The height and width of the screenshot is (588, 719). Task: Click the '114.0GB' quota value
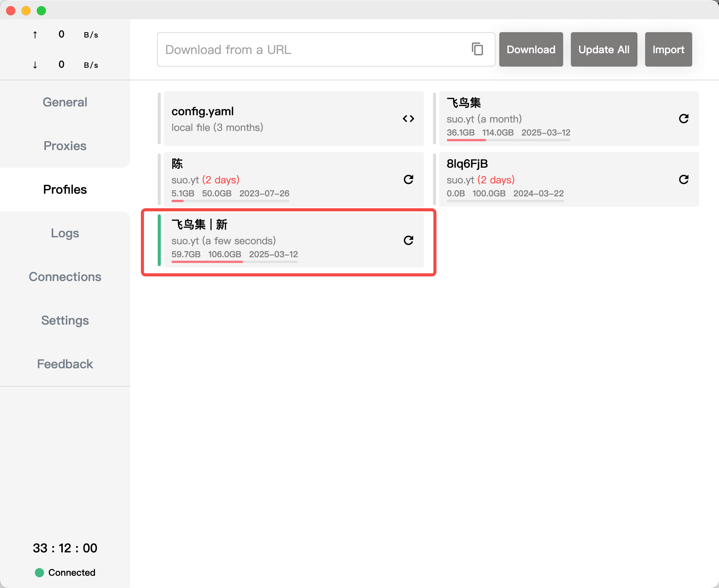coord(498,132)
